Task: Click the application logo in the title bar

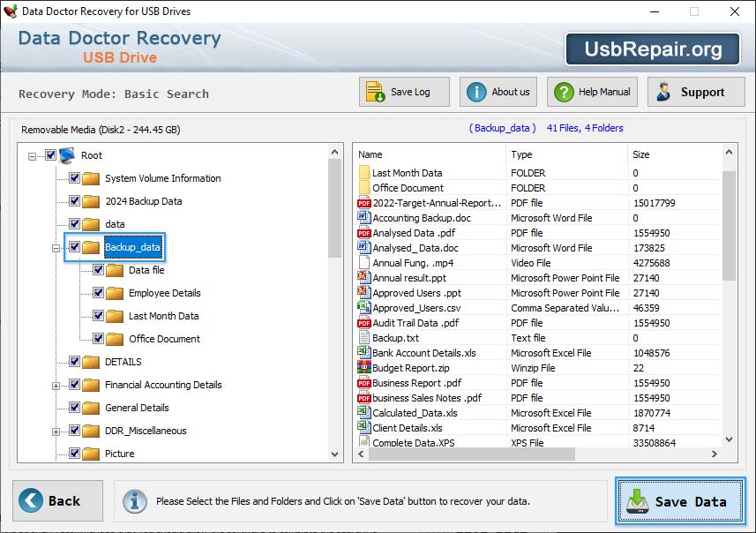Action: pos(10,11)
